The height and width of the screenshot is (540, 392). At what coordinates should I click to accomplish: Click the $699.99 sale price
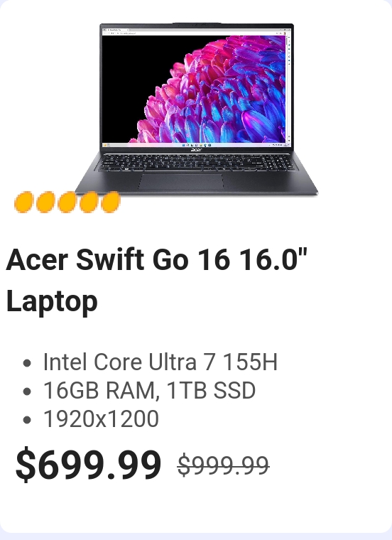click(x=89, y=464)
